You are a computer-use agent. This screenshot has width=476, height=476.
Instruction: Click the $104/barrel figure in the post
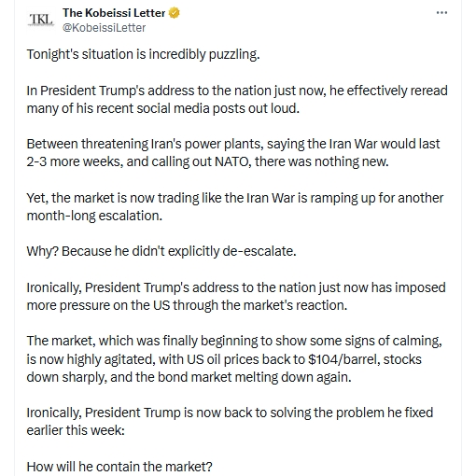coord(343,359)
